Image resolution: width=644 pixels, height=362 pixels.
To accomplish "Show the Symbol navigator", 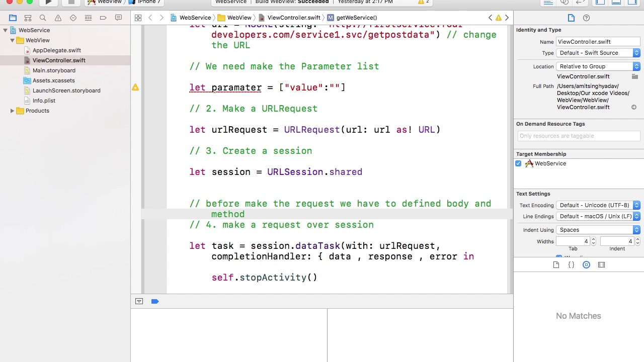I will pyautogui.click(x=28, y=18).
